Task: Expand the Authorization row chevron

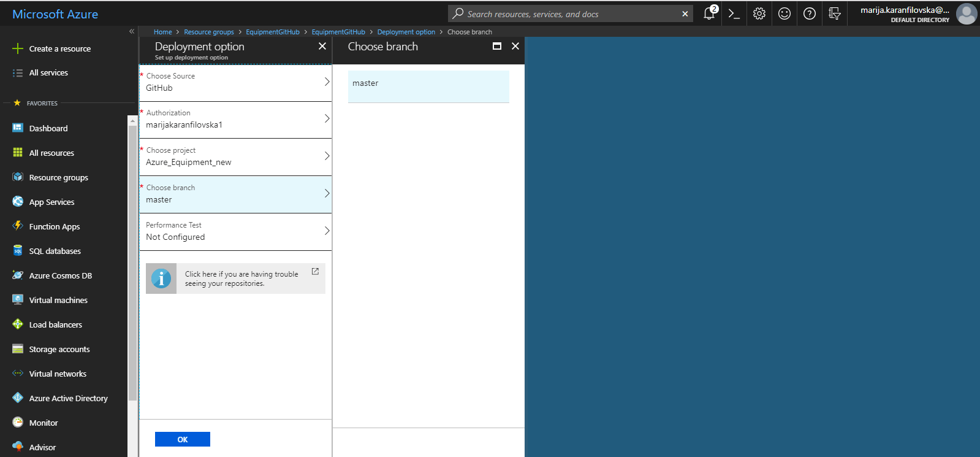Action: click(x=327, y=118)
